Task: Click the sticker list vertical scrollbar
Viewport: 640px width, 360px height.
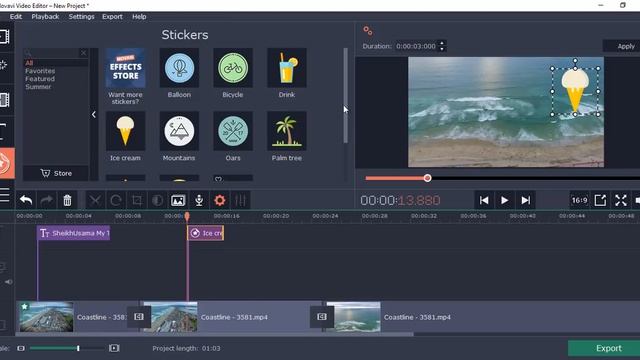Action: 346,96
